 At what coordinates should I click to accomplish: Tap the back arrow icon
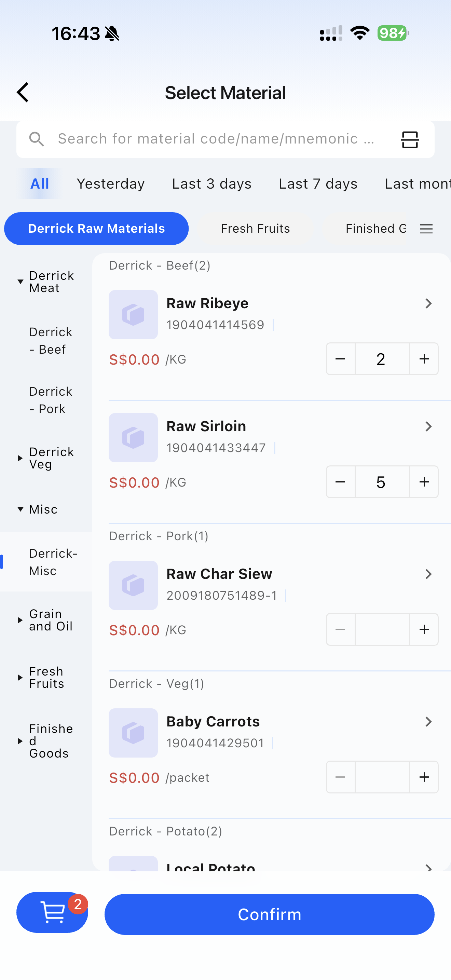(23, 93)
